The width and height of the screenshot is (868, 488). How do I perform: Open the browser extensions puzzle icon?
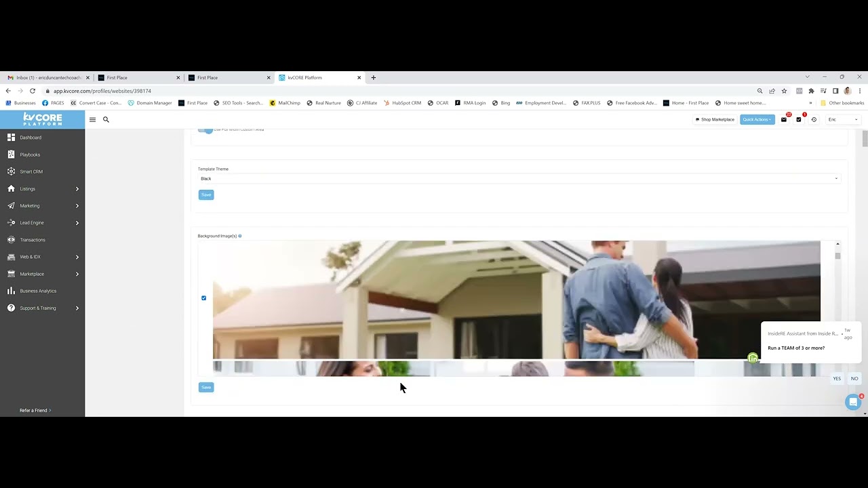click(x=811, y=91)
